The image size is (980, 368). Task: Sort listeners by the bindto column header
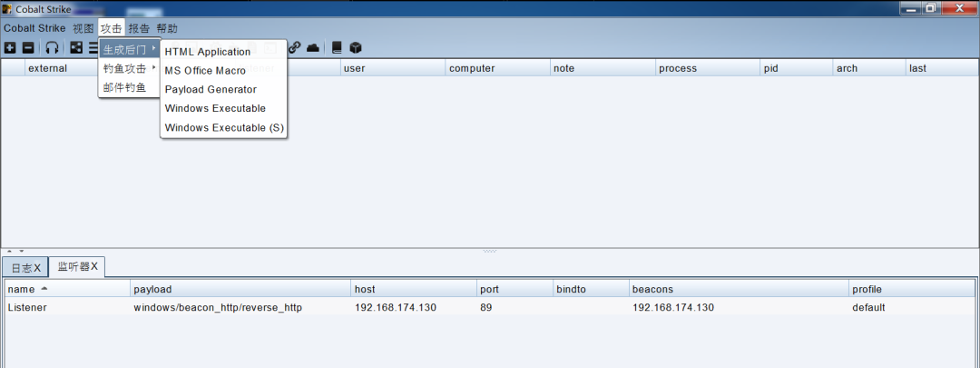pos(592,289)
